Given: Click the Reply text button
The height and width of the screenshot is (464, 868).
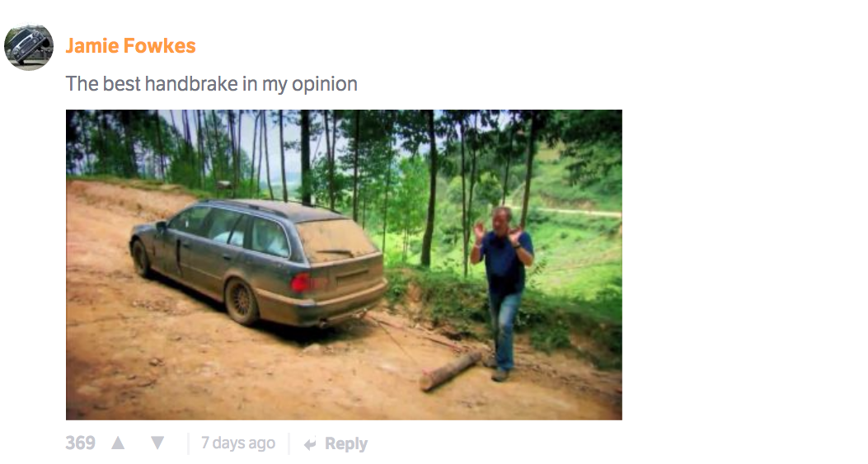Looking at the screenshot, I should [346, 443].
